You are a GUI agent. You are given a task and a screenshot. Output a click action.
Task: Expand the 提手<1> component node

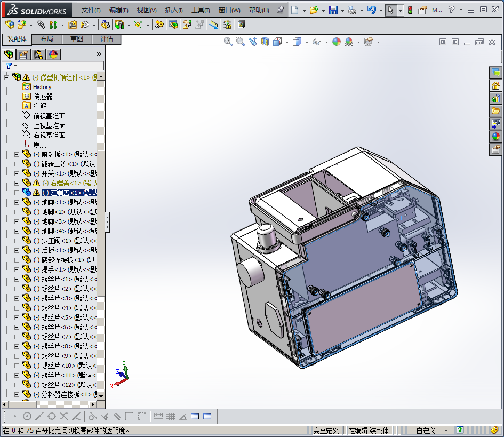pos(17,269)
